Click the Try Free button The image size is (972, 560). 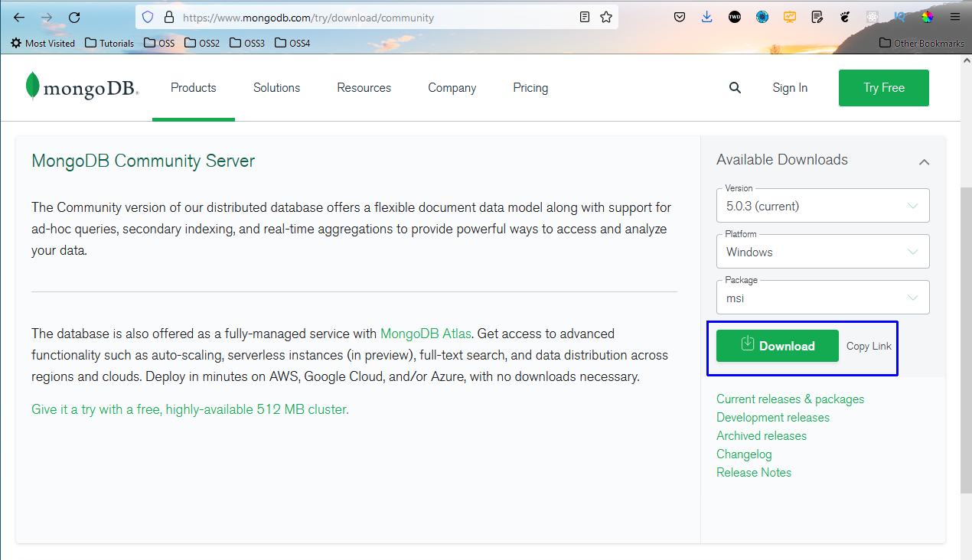pos(884,88)
